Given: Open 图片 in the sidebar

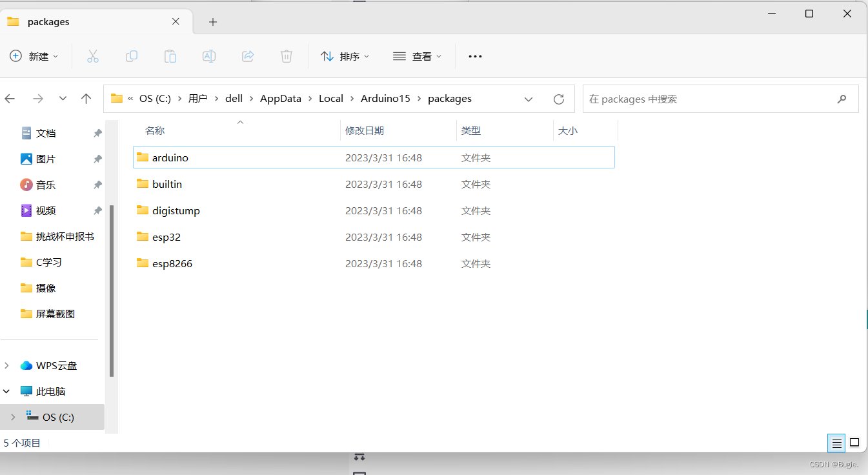Looking at the screenshot, I should click(46, 159).
